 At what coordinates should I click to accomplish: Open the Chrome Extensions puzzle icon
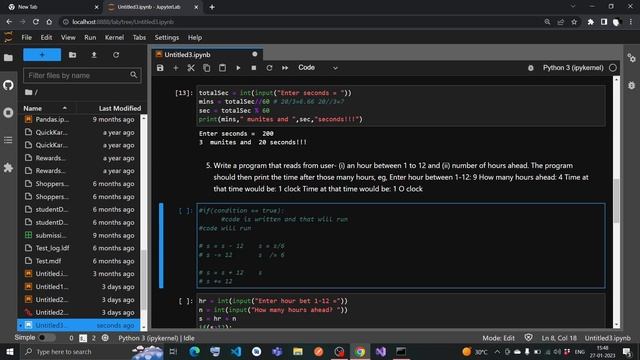(x=590, y=22)
